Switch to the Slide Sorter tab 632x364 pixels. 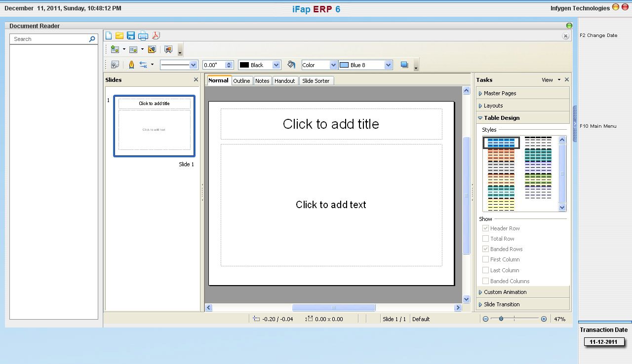pos(316,81)
